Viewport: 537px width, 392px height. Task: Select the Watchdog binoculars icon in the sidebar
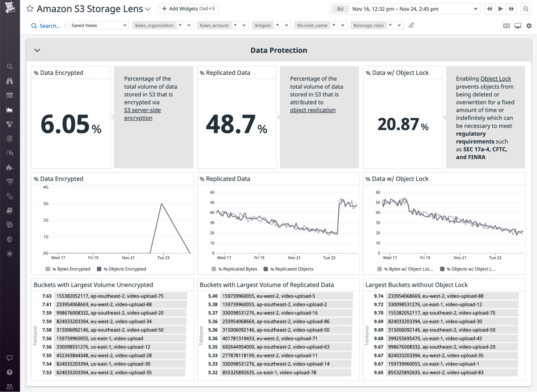pyautogui.click(x=10, y=81)
